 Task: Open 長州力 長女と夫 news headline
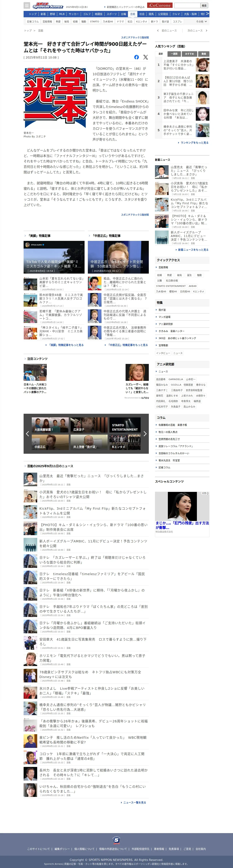93,772
